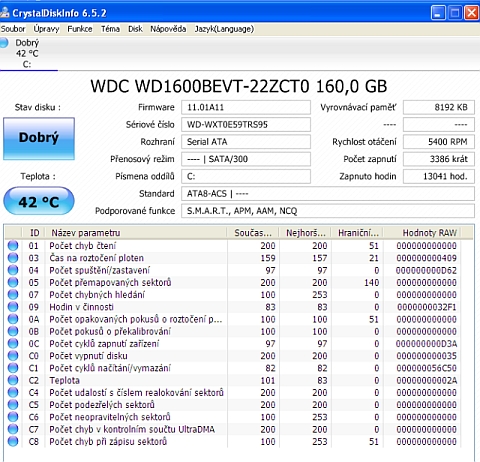Click RAW value 000000000D62
Viewport: 480px width, 462px height.
(x=426, y=270)
